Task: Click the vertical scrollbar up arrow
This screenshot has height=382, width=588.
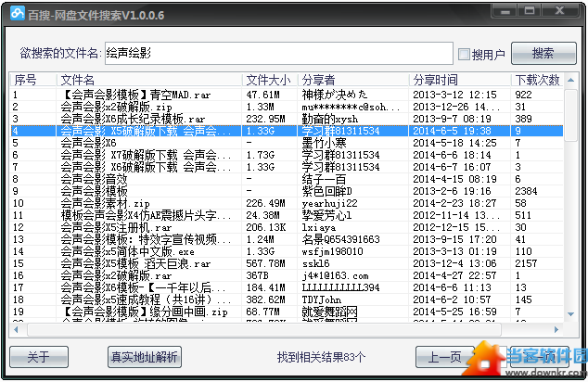Action: click(x=570, y=80)
